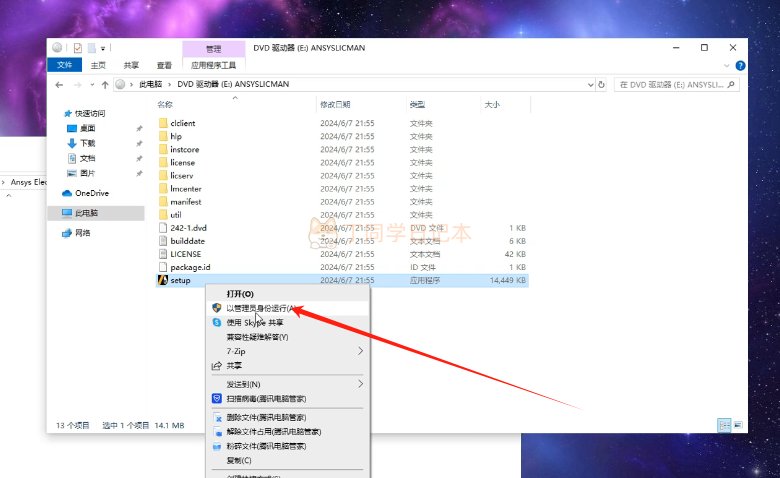Expand the 发送到(N) submenu arrow
Image resolution: width=780 pixels, height=478 pixels.
coord(361,384)
